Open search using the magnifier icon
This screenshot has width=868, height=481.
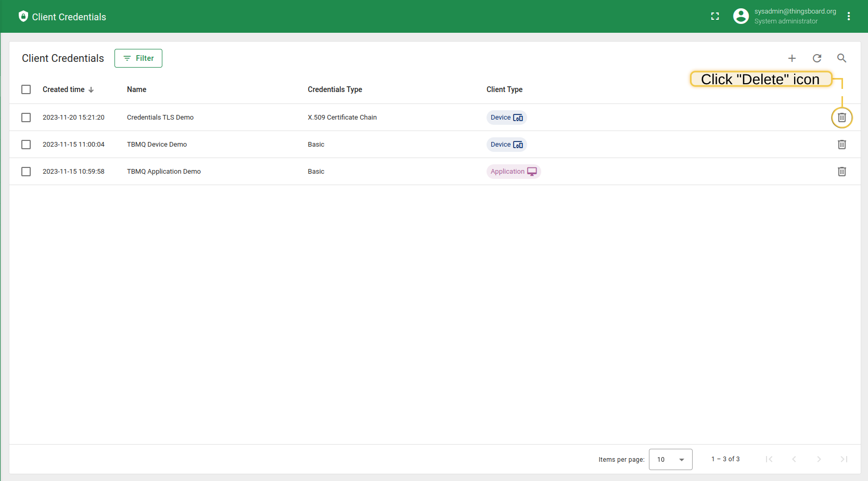(x=841, y=58)
